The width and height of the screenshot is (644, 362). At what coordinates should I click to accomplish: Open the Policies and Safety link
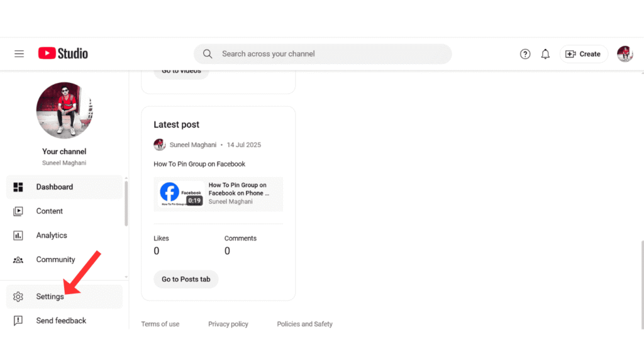(304, 324)
